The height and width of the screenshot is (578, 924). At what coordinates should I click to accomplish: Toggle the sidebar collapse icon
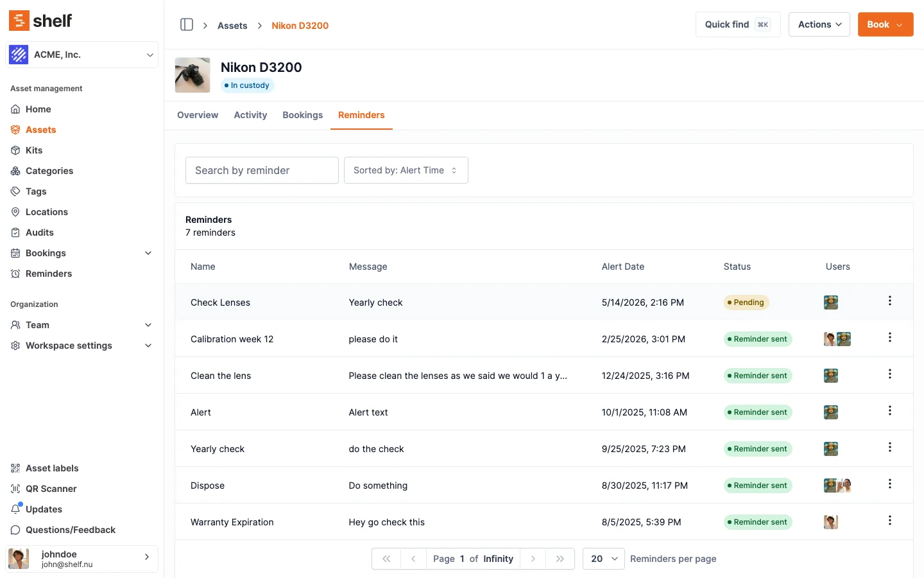click(187, 24)
